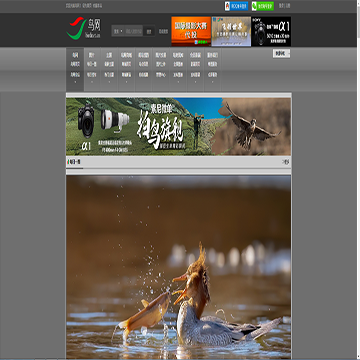Viewport: 360px width, 360px height.
Task: Open the blue QQ login button
Action: (236, 6)
